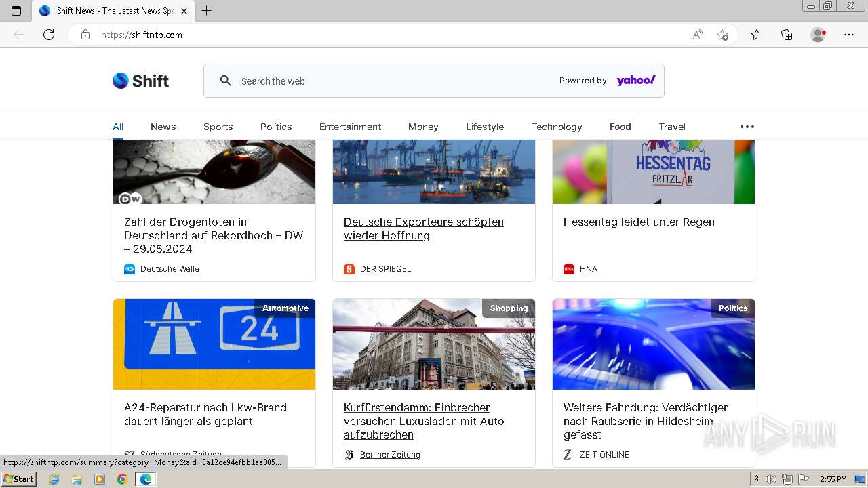
Task: Open the Favorites list icon
Action: click(x=757, y=35)
